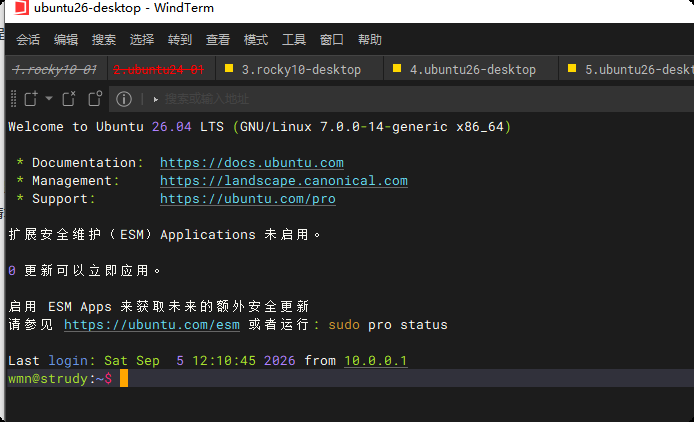Open the 会话 menu
This screenshot has height=422, width=694.
[28, 40]
